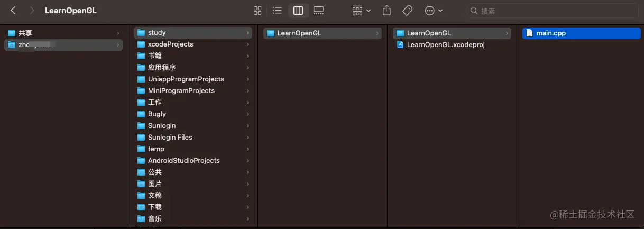Click the temp folder icon
Viewport: 644px width, 229px height.
click(x=141, y=149)
